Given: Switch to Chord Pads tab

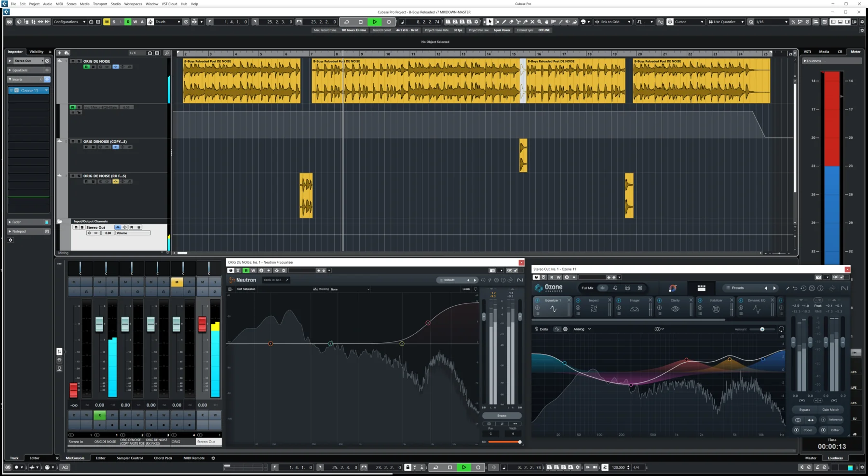Looking at the screenshot, I should click(x=163, y=458).
